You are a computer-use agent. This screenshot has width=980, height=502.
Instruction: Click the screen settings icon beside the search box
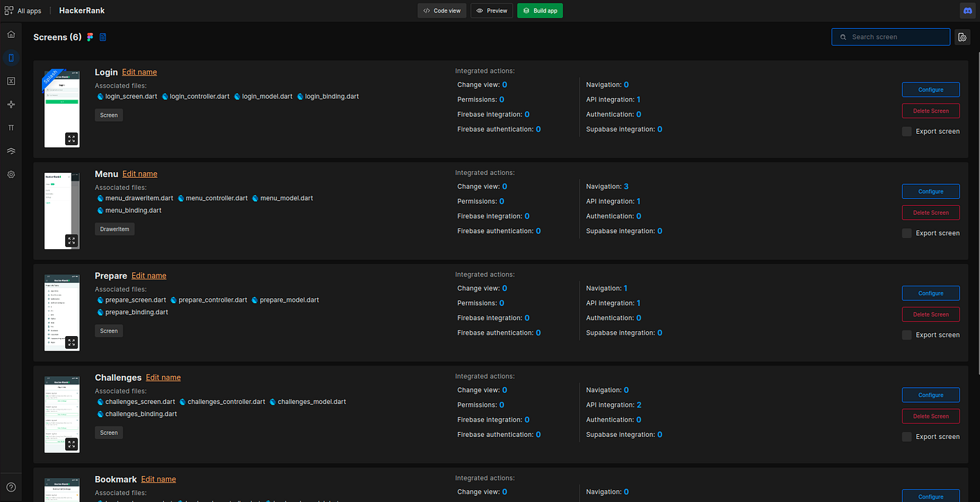(962, 37)
